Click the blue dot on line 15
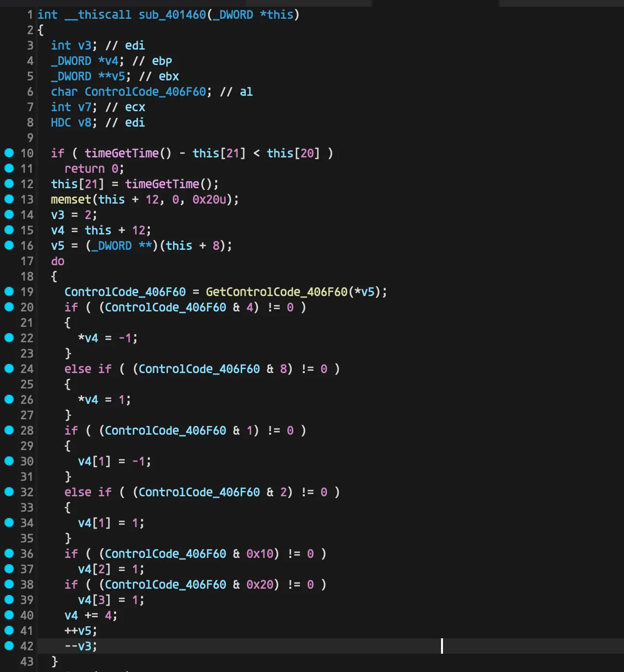Viewport: 624px width, 672px height. [x=9, y=230]
